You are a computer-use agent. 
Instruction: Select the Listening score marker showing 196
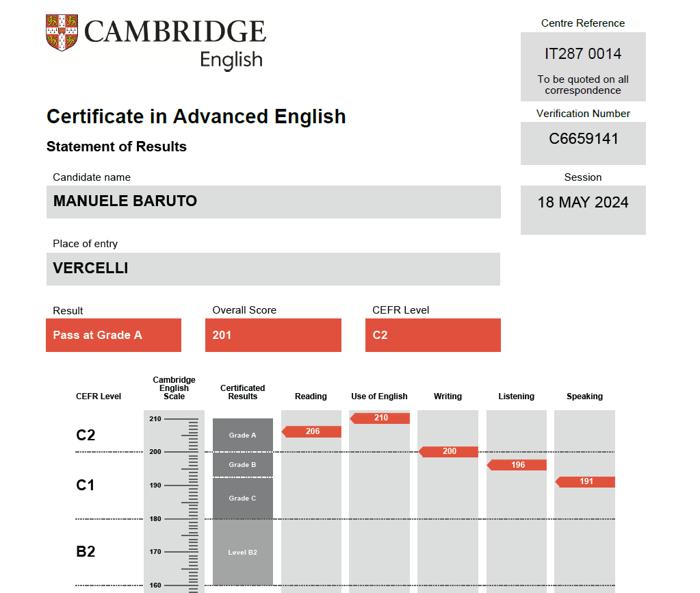(517, 464)
